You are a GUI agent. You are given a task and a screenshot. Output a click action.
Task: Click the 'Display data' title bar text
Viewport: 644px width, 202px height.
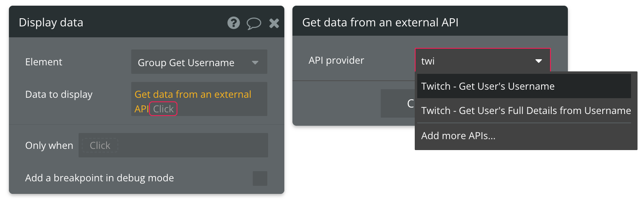[x=51, y=23]
